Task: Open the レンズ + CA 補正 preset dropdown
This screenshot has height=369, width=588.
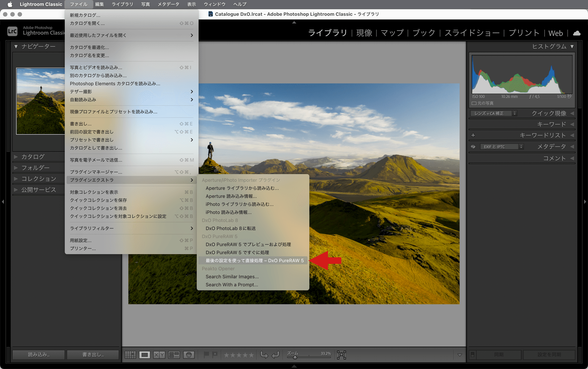Action: click(x=494, y=113)
